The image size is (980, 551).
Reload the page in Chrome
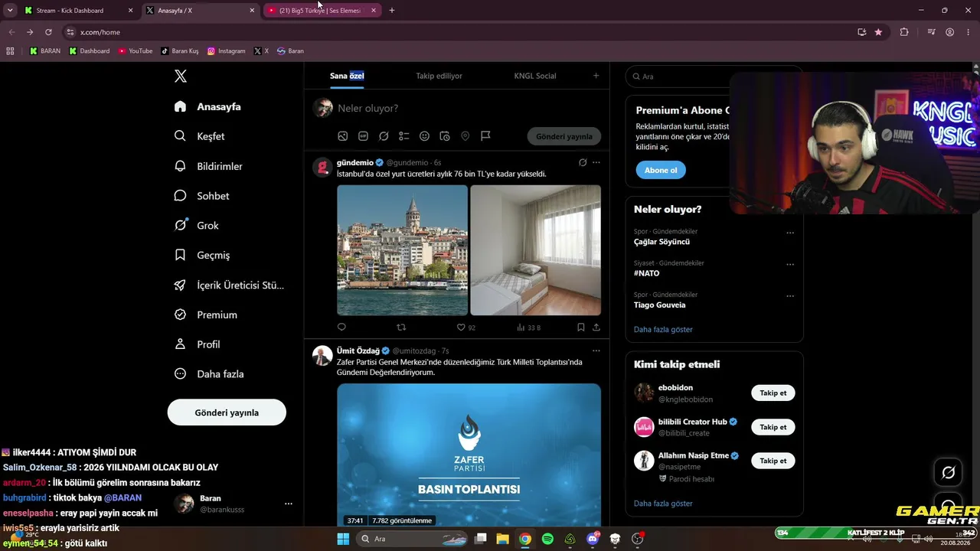coord(48,32)
